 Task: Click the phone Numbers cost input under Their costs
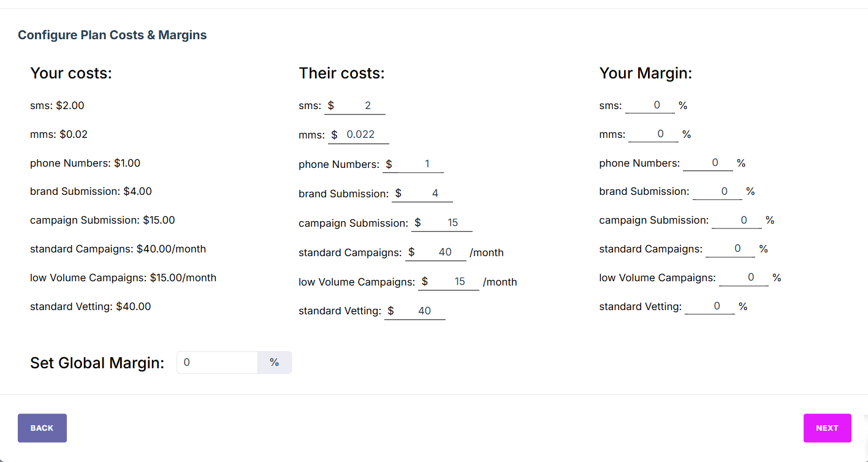tap(419, 164)
